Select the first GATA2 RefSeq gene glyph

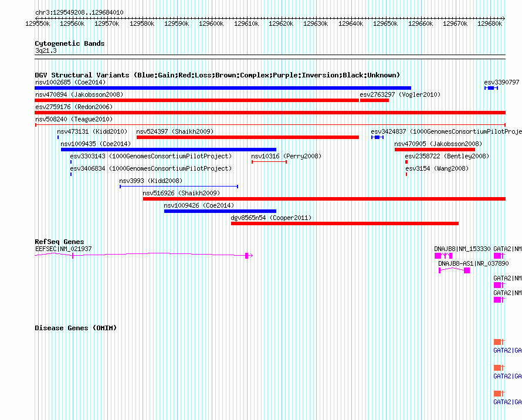coord(499,256)
